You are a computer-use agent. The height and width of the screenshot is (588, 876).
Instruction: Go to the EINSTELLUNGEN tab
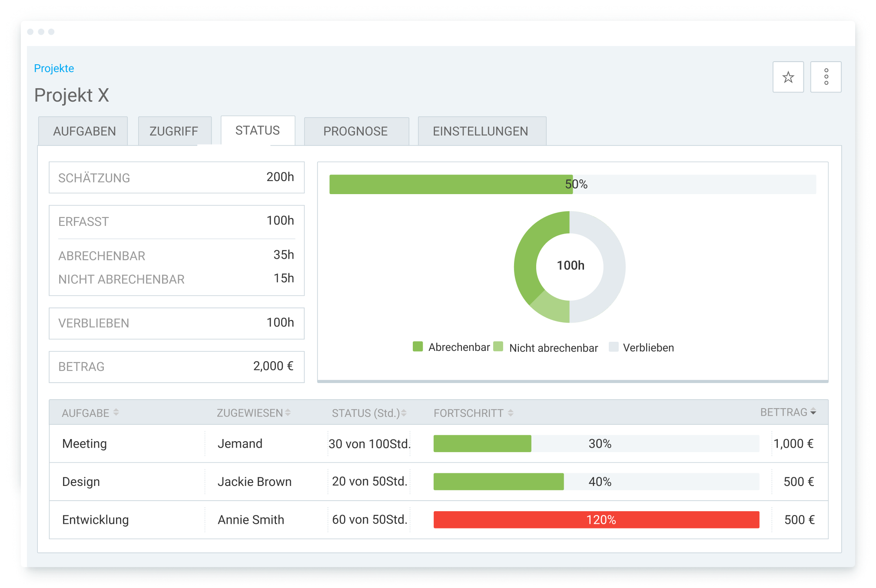click(480, 131)
